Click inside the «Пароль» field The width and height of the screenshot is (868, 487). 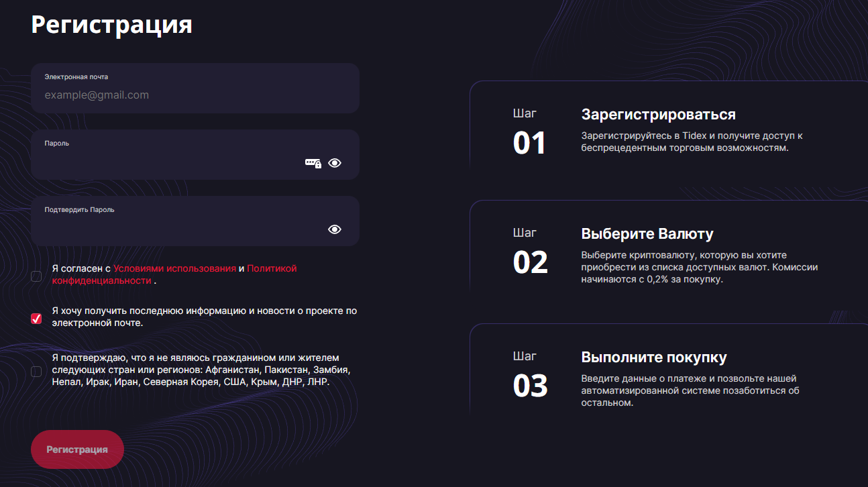(168, 161)
